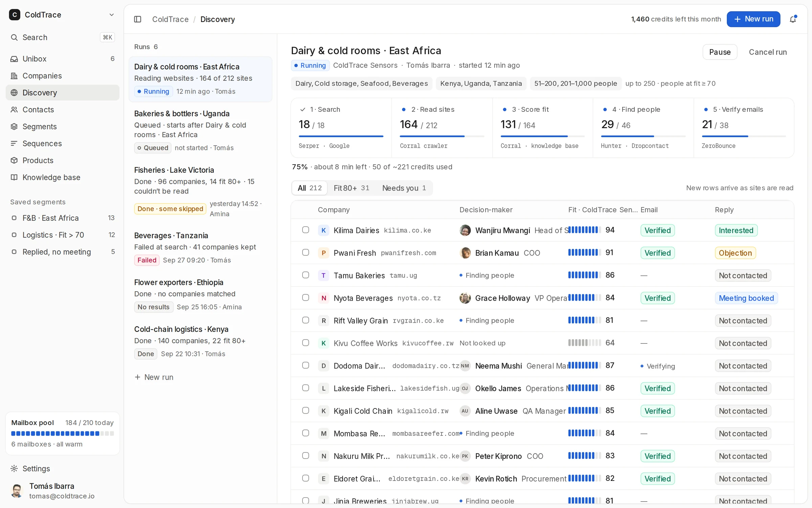Image resolution: width=812 pixels, height=508 pixels.
Task: Toggle the sidebar panel icon
Action: click(137, 19)
